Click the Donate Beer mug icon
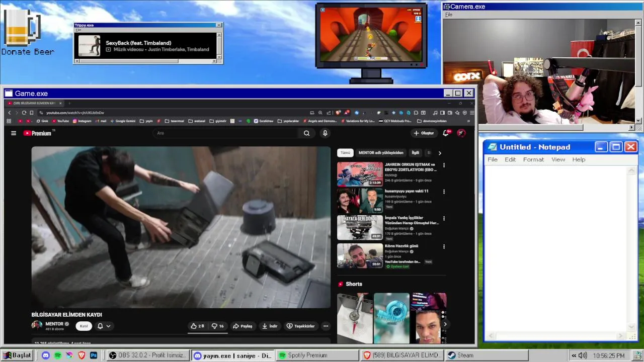 (22, 29)
